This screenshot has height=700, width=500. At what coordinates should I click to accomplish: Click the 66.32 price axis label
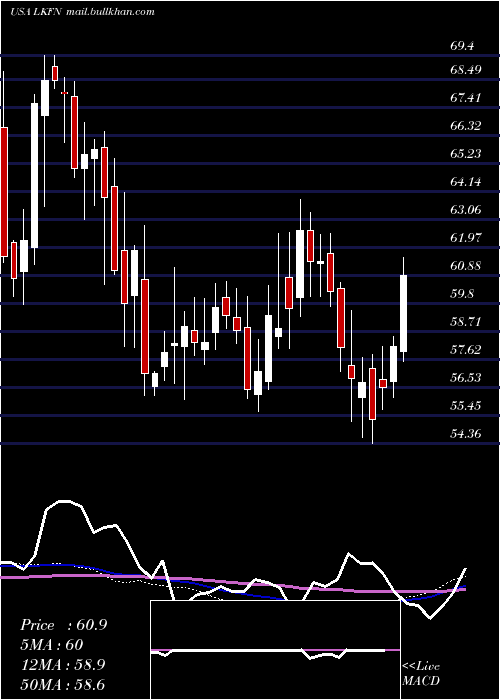click(x=466, y=126)
